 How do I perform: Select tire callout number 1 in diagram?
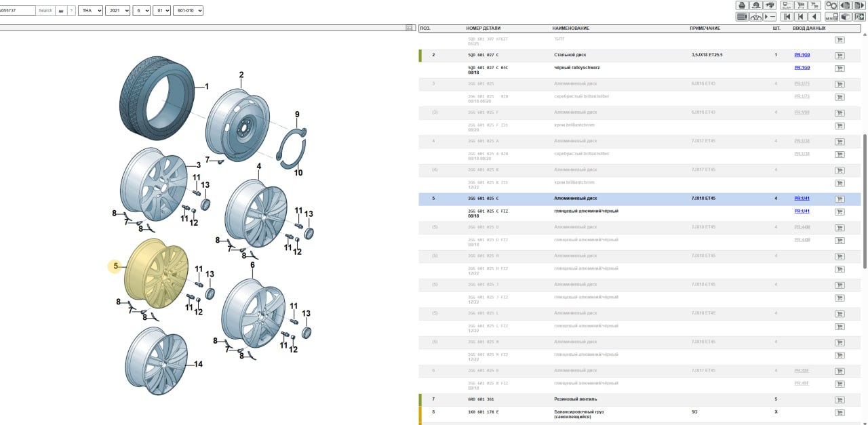click(x=207, y=87)
